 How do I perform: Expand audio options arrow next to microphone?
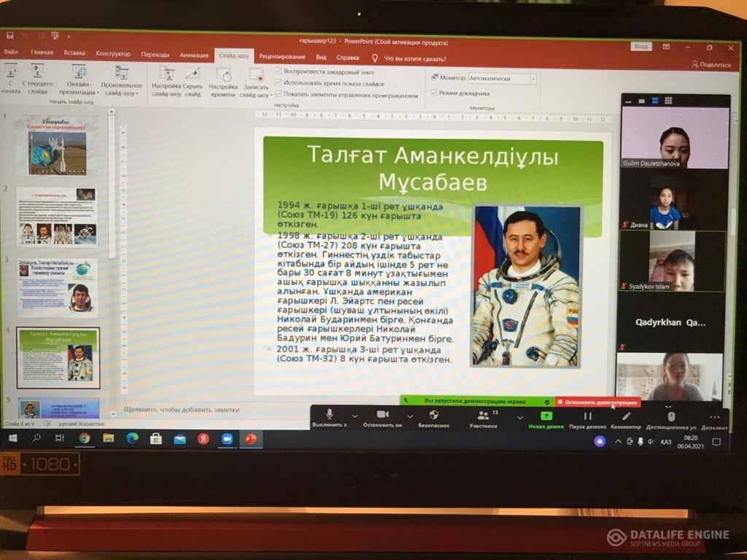click(355, 416)
